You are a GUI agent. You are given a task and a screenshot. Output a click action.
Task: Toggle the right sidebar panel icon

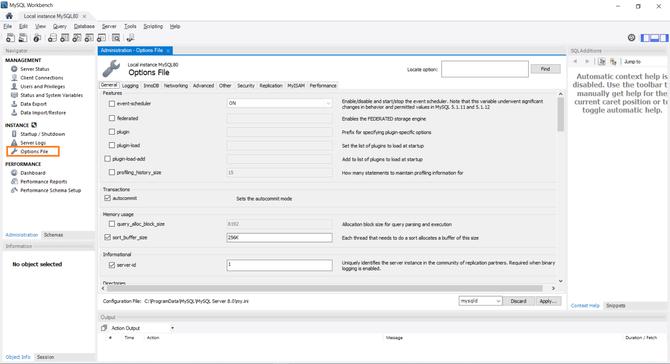pyautogui.click(x=664, y=38)
